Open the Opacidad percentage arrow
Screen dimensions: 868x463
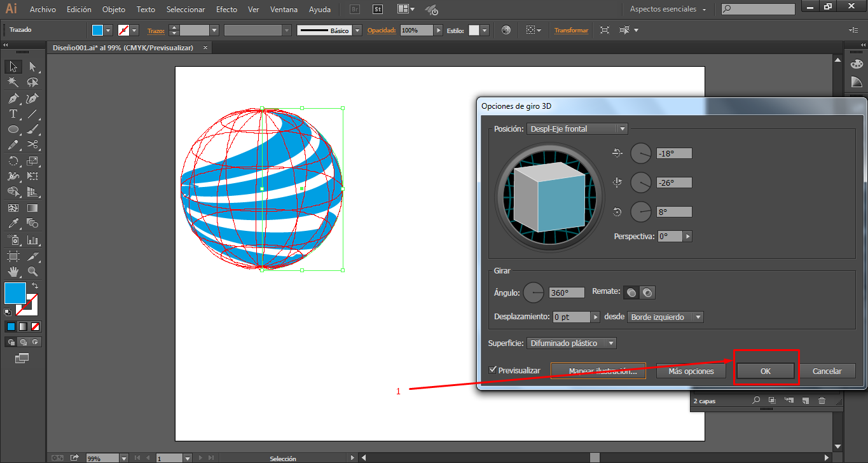(x=438, y=30)
